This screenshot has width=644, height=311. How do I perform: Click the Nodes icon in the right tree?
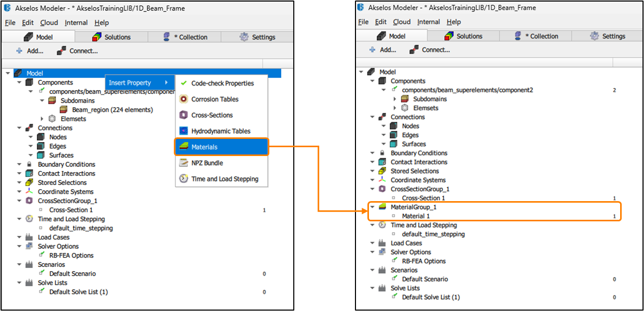[x=393, y=126]
